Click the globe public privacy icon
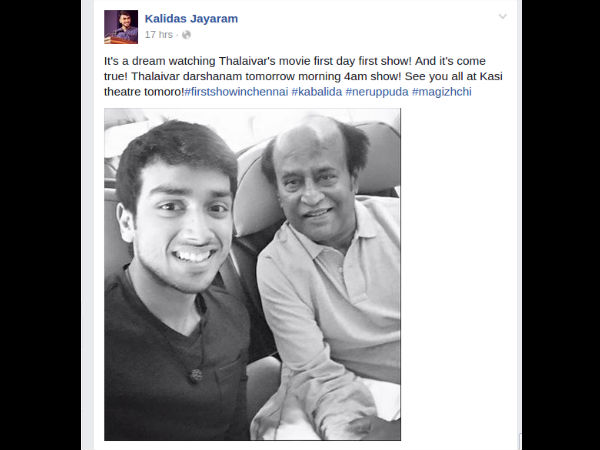600x450 pixels. pos(186,35)
